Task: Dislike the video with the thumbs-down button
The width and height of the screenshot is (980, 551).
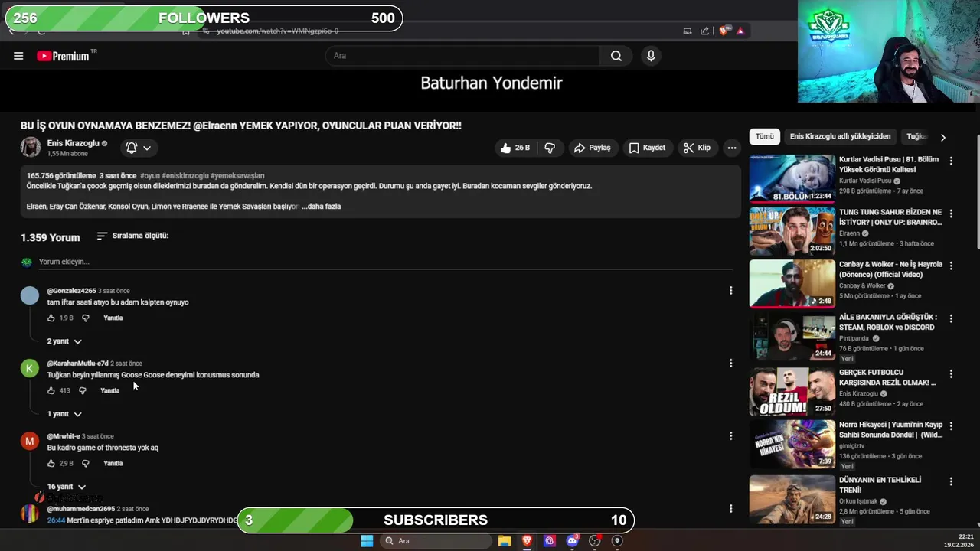Action: (550, 148)
